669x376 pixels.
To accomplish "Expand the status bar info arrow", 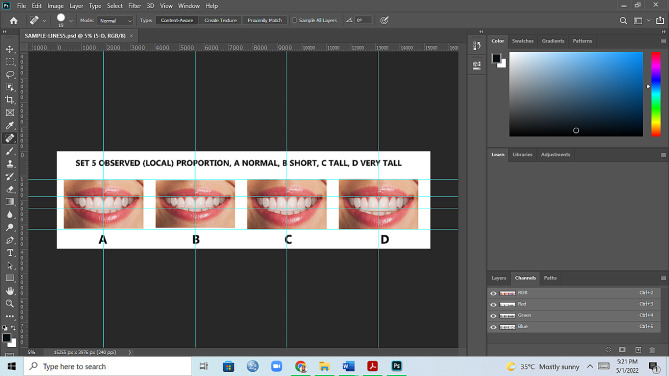I will (130, 352).
